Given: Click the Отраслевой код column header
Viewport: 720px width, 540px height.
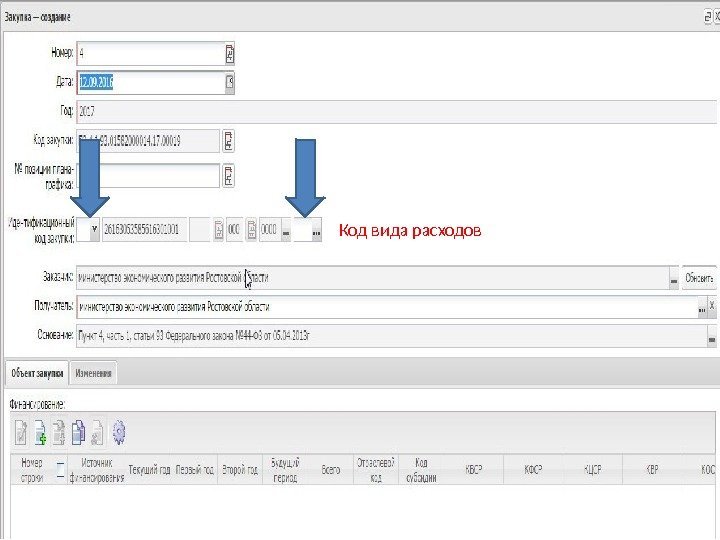Looking at the screenshot, I should (x=376, y=470).
